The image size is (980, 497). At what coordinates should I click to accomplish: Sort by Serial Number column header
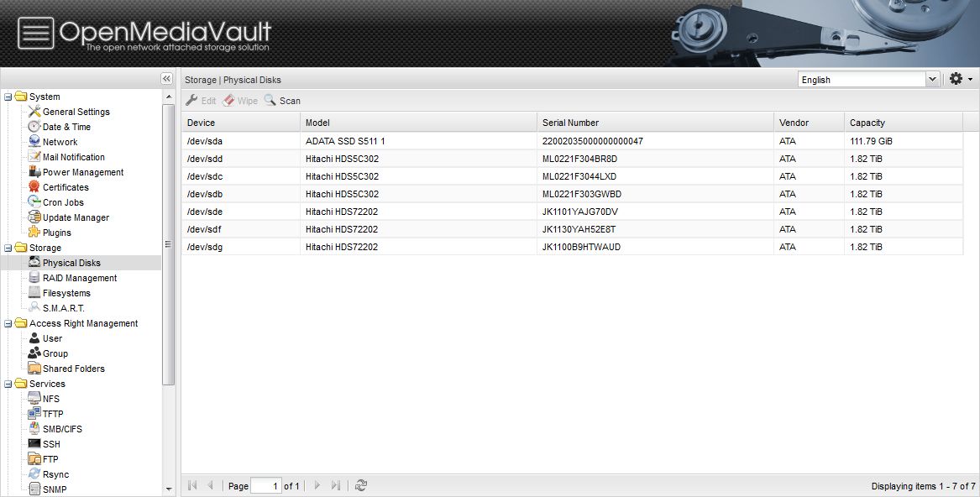pos(655,123)
